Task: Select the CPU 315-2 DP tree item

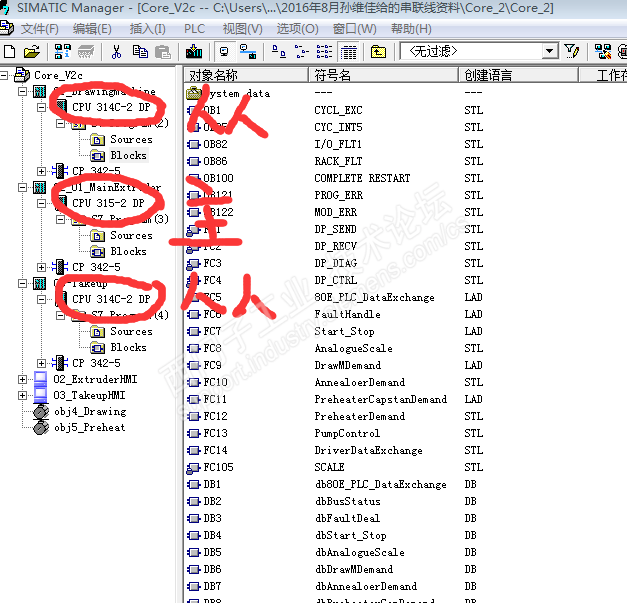Action: click(108, 203)
